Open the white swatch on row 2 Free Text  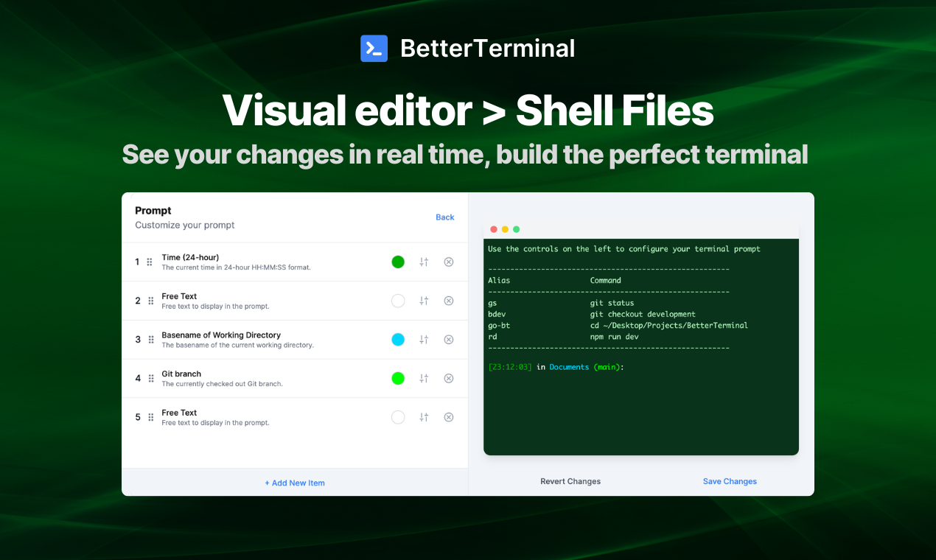[x=398, y=301]
